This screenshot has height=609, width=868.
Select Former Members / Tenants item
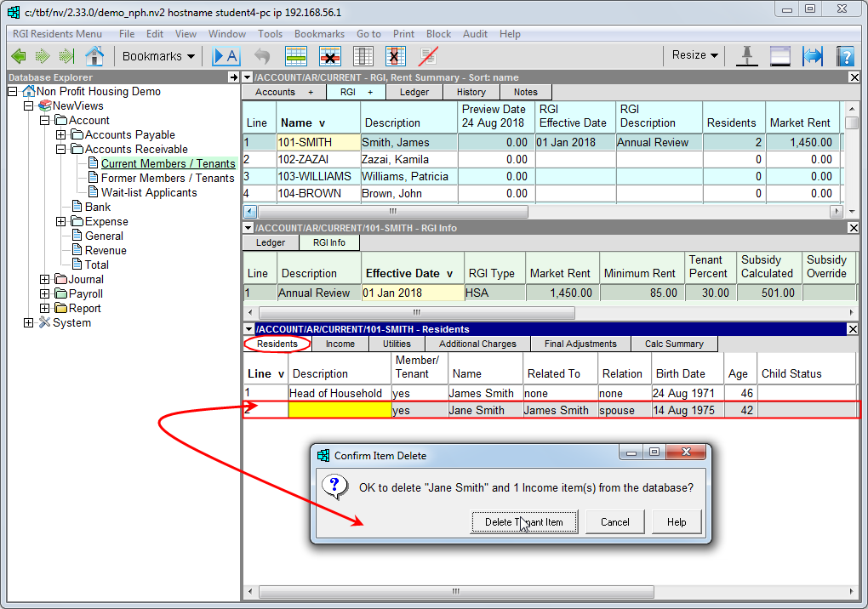(168, 179)
